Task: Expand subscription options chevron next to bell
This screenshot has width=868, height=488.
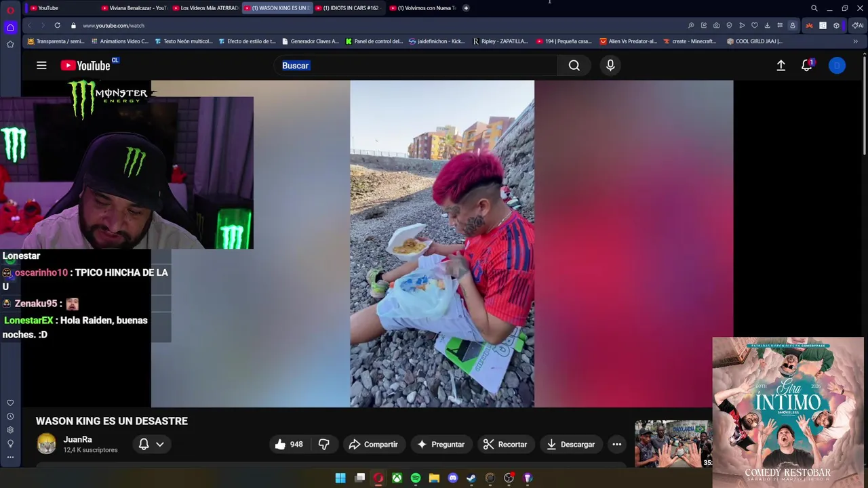Action: (160, 445)
